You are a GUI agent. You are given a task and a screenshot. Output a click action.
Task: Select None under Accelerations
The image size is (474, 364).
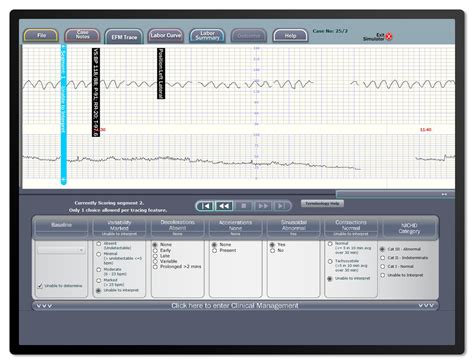pos(214,245)
